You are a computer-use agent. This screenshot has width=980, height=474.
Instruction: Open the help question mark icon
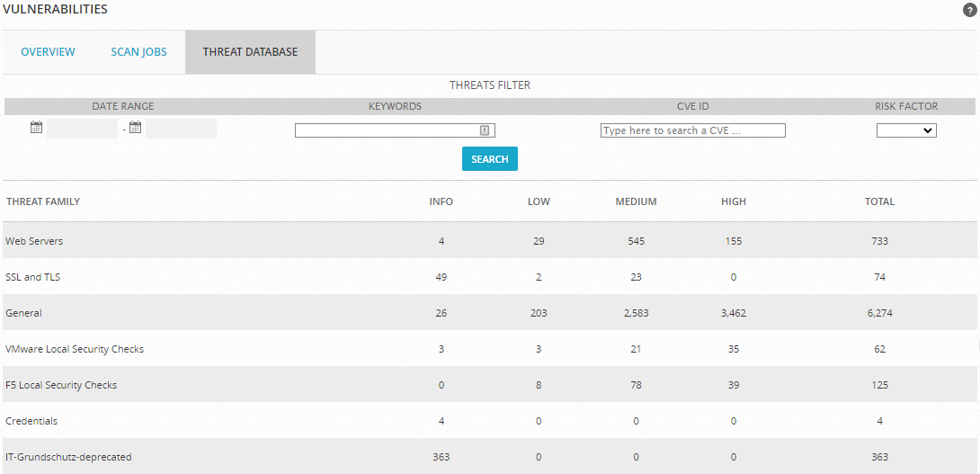pyautogui.click(x=969, y=10)
